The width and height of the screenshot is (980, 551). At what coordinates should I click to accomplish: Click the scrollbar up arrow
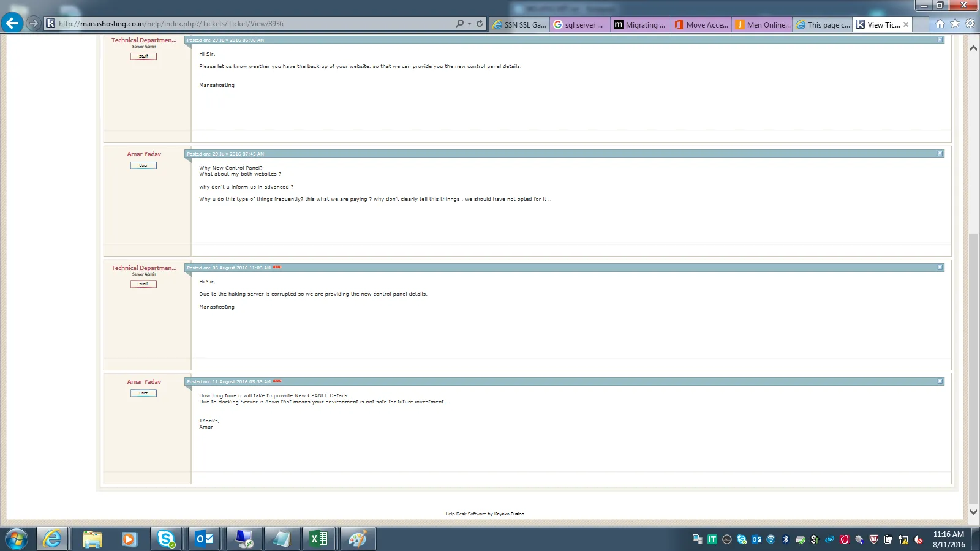[x=973, y=48]
